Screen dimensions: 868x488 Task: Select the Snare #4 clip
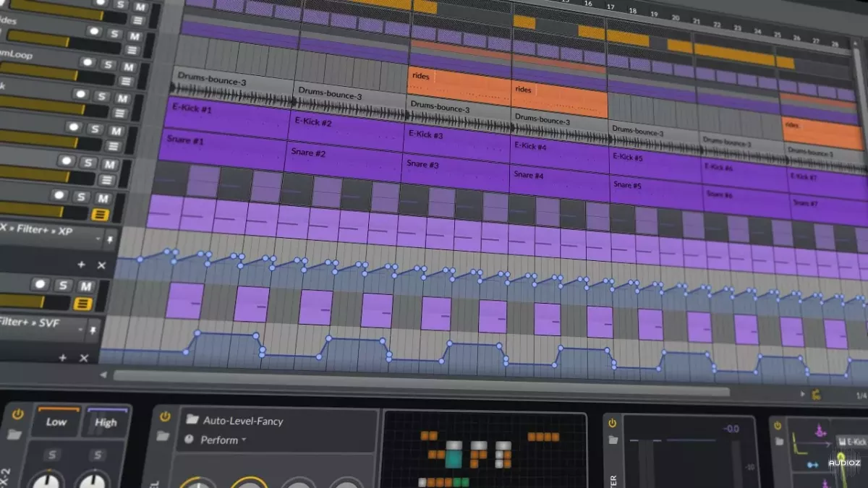click(x=559, y=182)
